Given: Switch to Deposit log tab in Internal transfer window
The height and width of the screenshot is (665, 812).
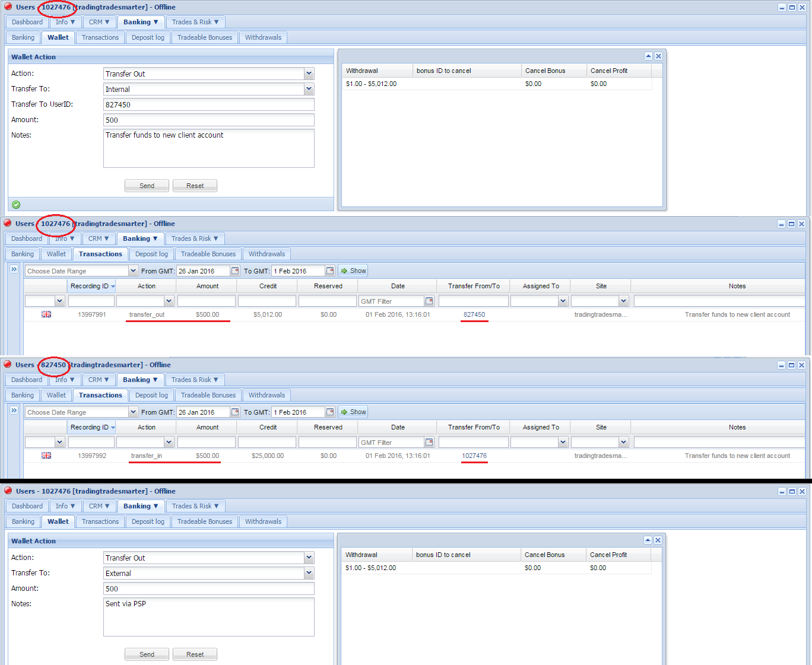Looking at the screenshot, I should [148, 37].
